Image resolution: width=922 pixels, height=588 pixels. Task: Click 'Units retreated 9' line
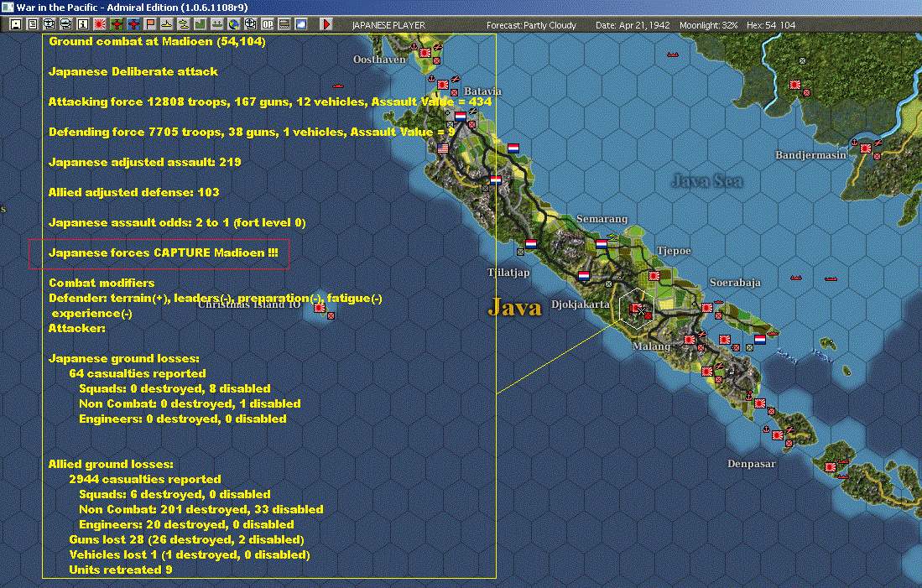coord(121,570)
